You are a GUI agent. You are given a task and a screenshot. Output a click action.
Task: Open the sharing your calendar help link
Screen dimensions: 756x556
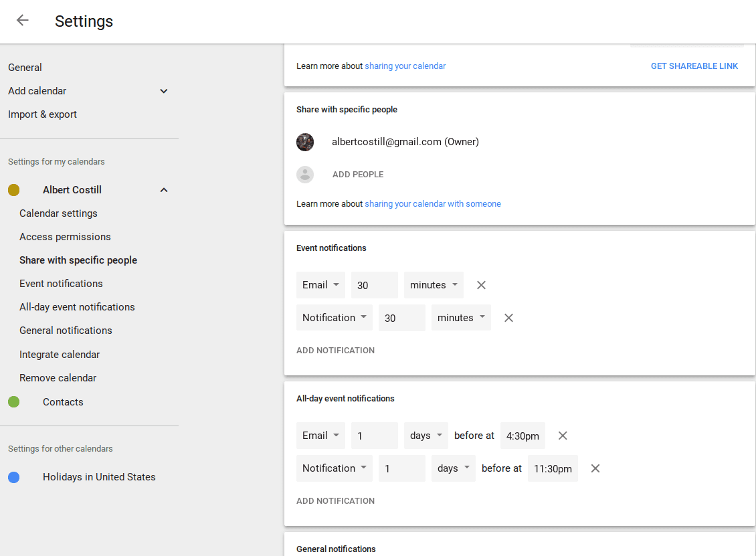(405, 66)
